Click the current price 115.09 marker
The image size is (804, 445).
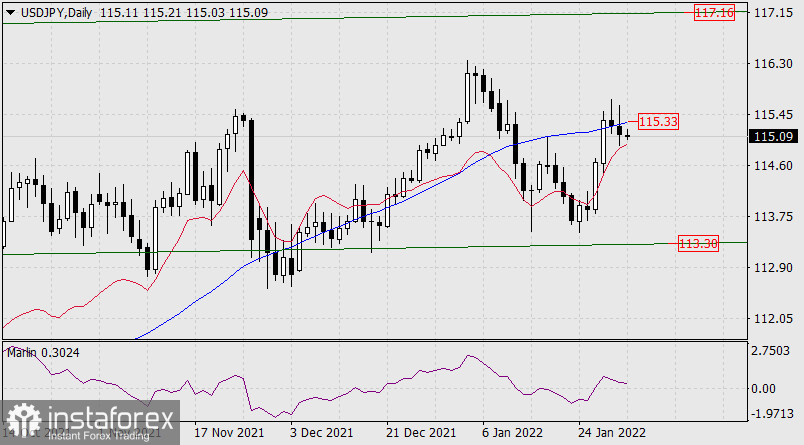pyautogui.click(x=771, y=136)
